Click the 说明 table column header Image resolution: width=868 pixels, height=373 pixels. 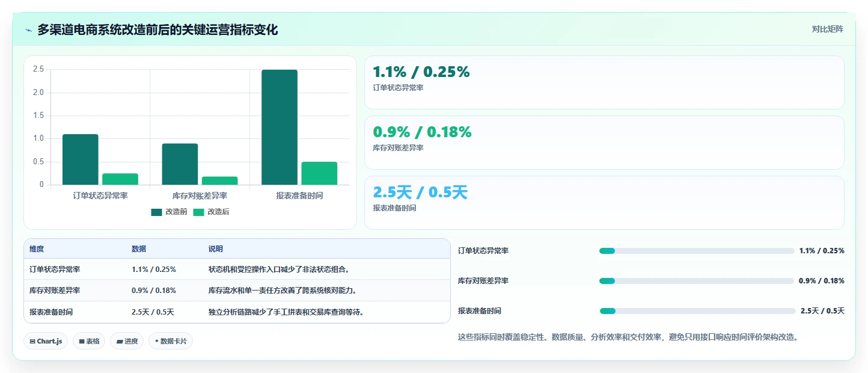pos(216,249)
